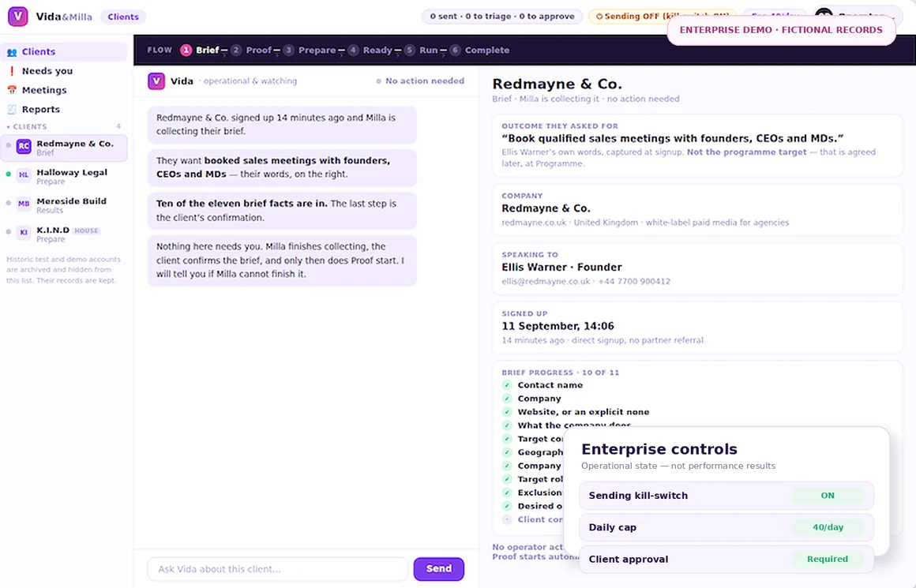Click the number 6 step badge
The width and height of the screenshot is (916, 588).
click(x=455, y=51)
